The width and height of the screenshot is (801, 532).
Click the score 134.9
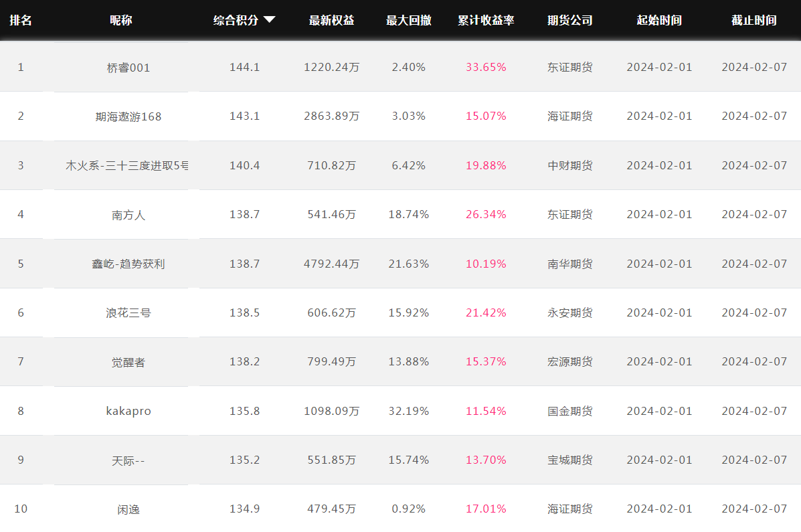(x=245, y=509)
